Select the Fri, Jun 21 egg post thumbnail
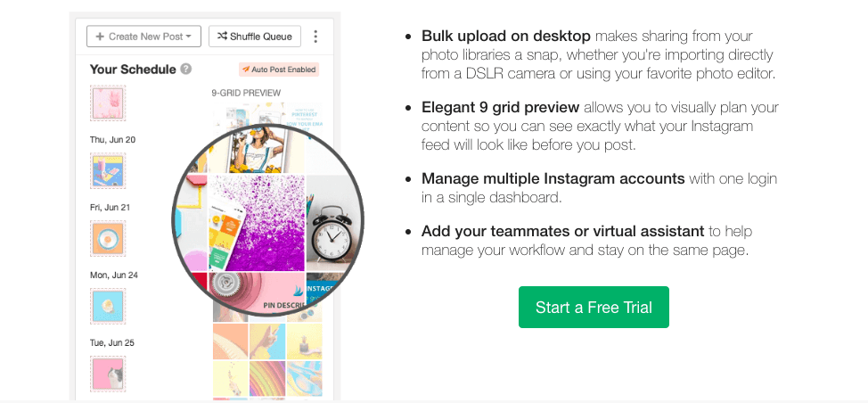This screenshot has width=868, height=403. coord(108,239)
